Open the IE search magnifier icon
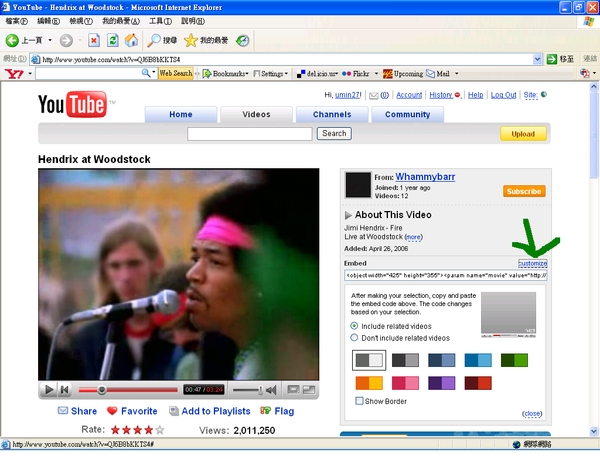Viewport: 600px width, 469px height. click(x=154, y=40)
